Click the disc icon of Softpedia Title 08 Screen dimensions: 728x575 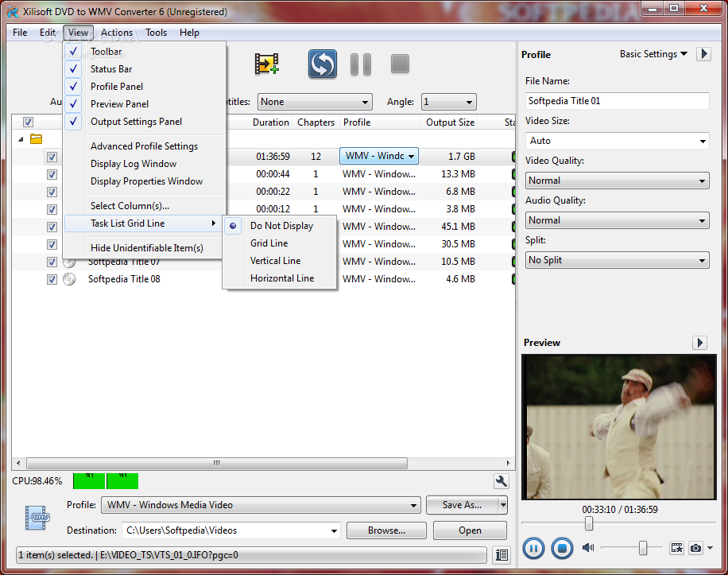click(69, 279)
